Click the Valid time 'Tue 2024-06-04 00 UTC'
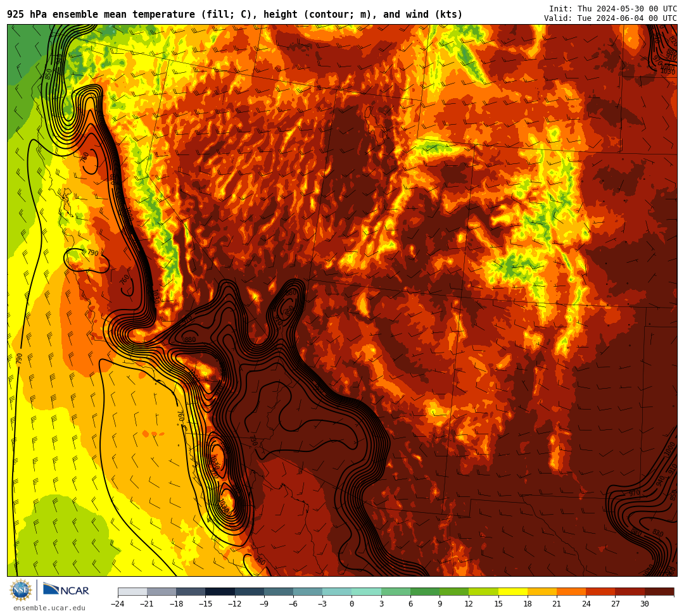This screenshot has width=684, height=616. [x=627, y=18]
